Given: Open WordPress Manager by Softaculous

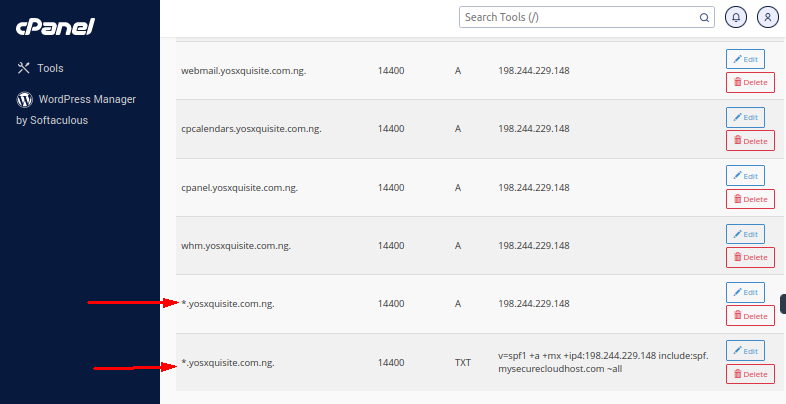Looking at the screenshot, I should pos(76,109).
